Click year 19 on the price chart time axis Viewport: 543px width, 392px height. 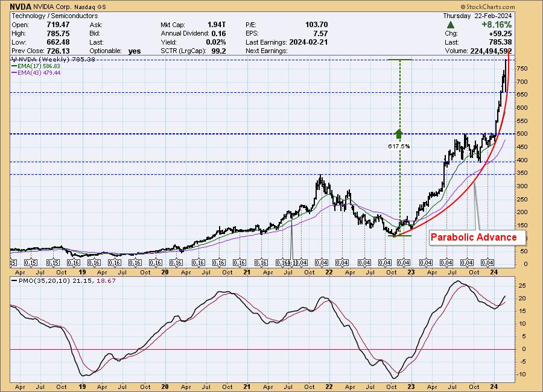tap(82, 272)
